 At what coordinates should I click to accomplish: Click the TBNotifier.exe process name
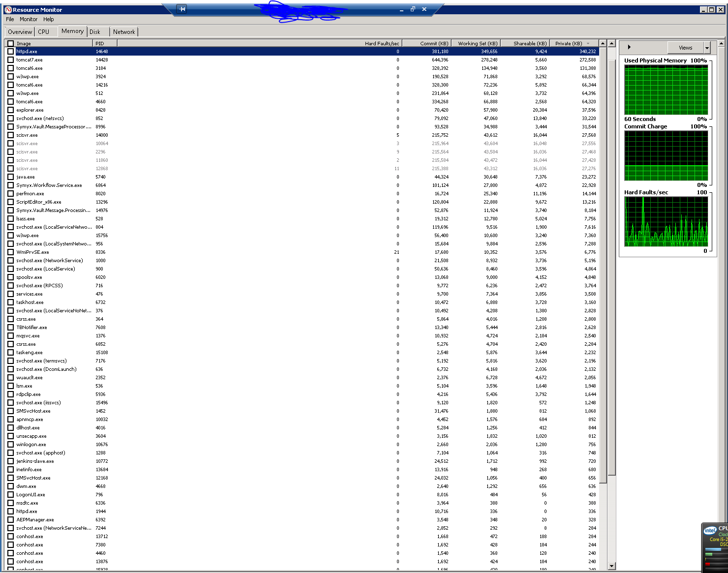click(31, 327)
